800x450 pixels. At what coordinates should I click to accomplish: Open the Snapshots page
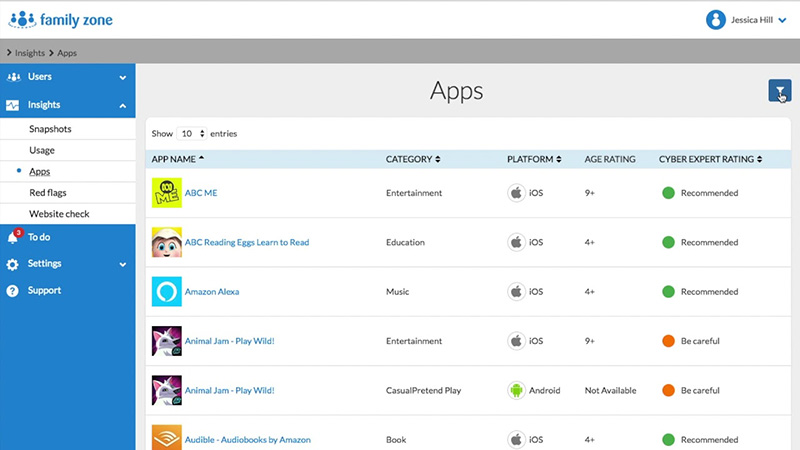50,129
